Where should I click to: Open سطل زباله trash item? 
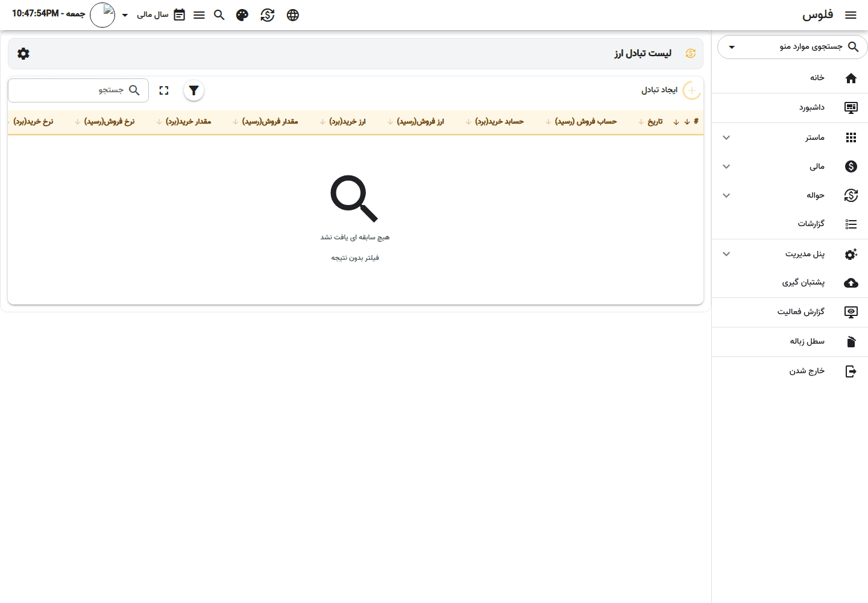pyautogui.click(x=790, y=341)
